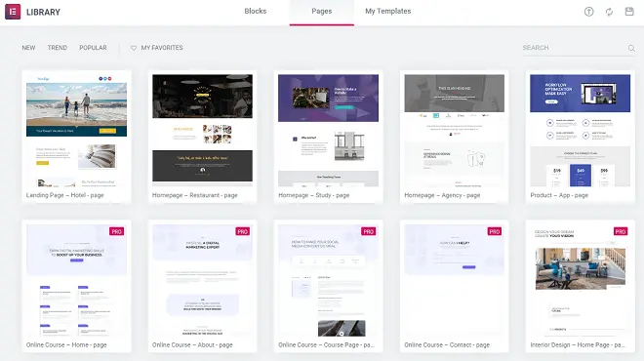Filter templates by Trend
The height and width of the screenshot is (361, 644).
58,48
